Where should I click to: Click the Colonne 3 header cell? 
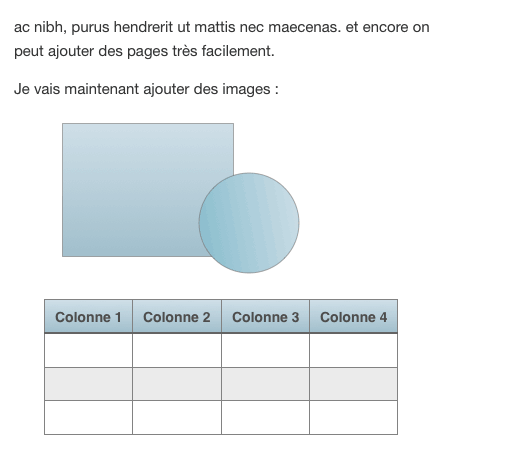pyautogui.click(x=265, y=317)
